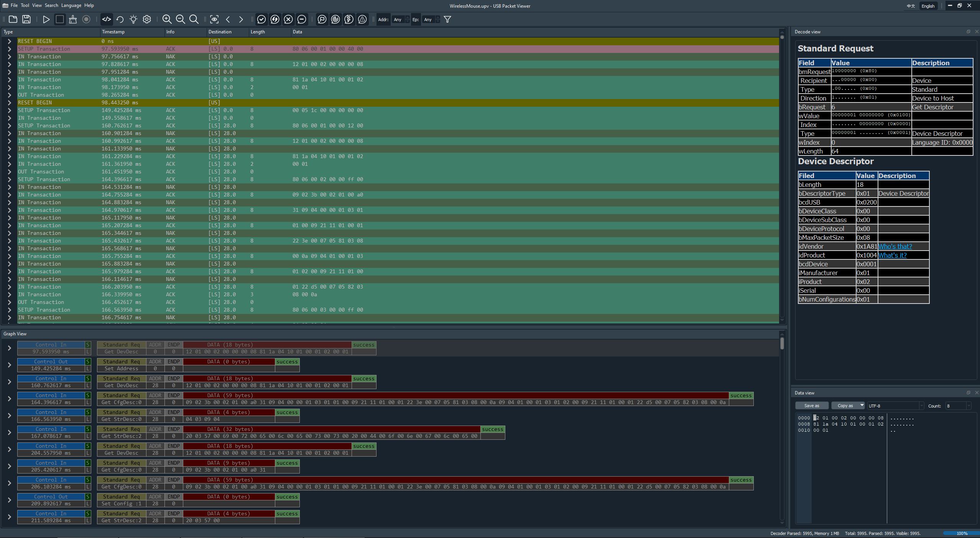The width and height of the screenshot is (980, 538).
Task: Expand the SETUP Transaction row at 97.593950 ms
Action: (x=9, y=49)
